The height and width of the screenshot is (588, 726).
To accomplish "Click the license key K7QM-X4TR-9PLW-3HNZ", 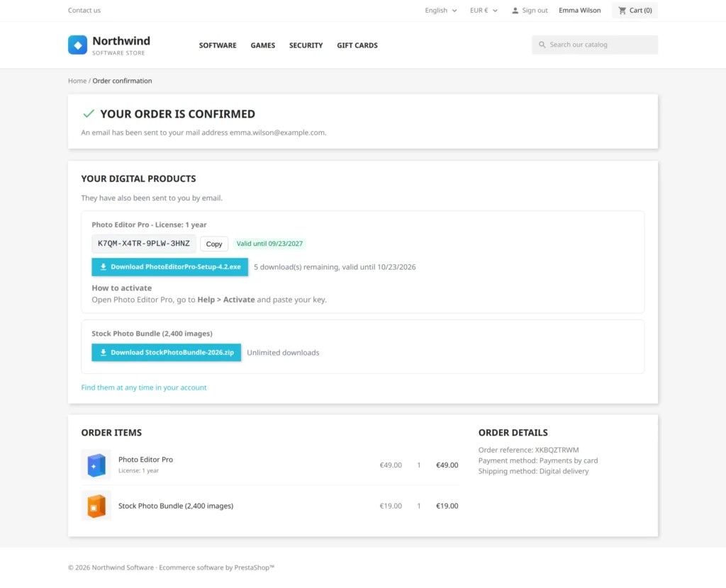I will [143, 243].
